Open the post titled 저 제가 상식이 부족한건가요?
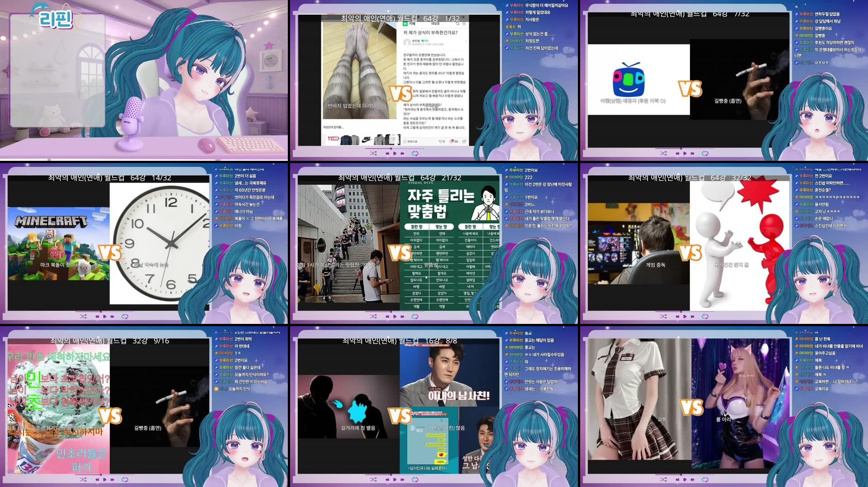This screenshot has width=868, height=487. pyautogui.click(x=430, y=33)
